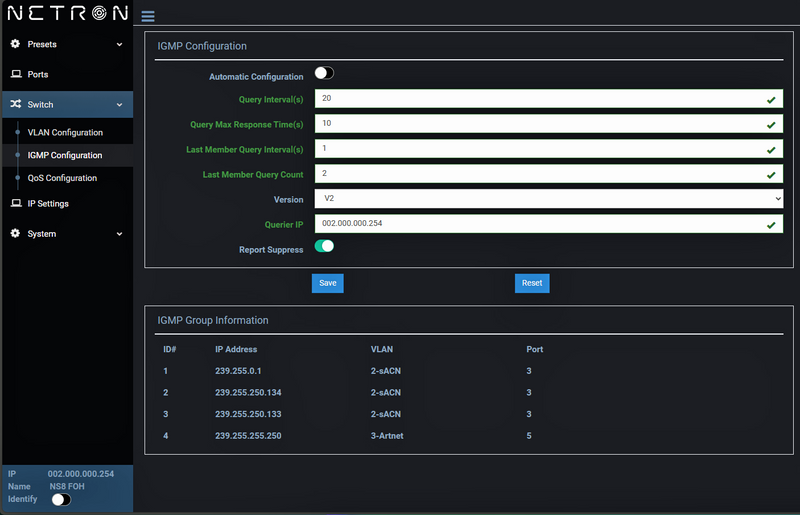The width and height of the screenshot is (800, 515).
Task: Click the Presets gear icon
Action: pos(16,44)
